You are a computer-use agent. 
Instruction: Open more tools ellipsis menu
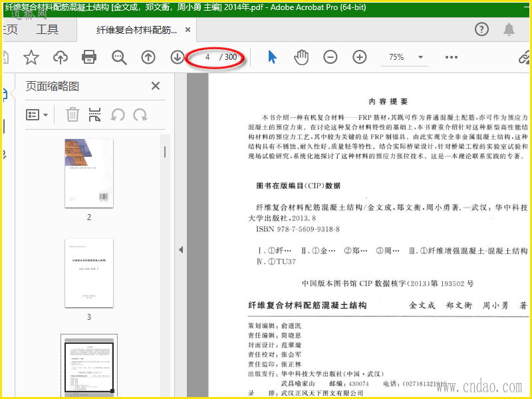coord(452,57)
